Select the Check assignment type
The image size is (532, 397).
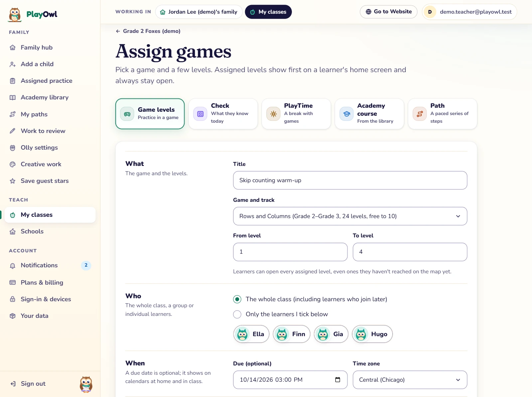[223, 114]
